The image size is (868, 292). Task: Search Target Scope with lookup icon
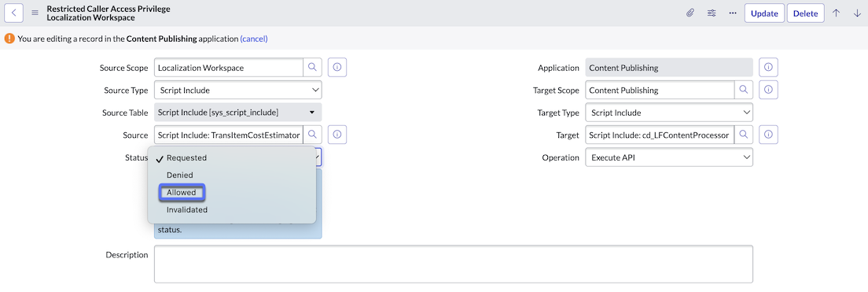[744, 90]
